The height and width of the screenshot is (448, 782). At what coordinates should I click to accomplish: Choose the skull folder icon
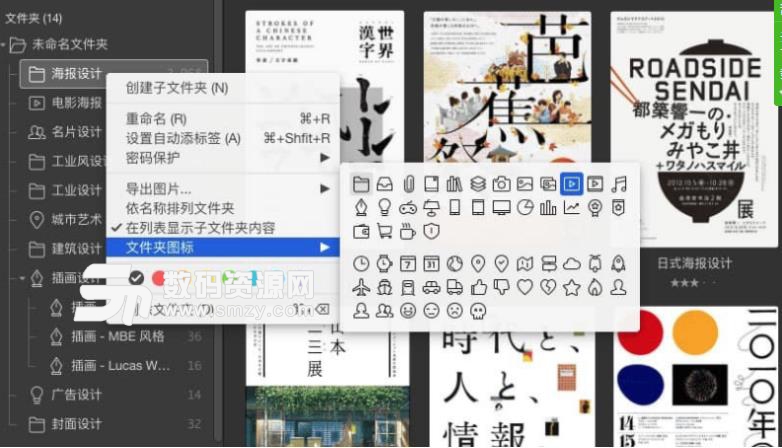coord(478,311)
